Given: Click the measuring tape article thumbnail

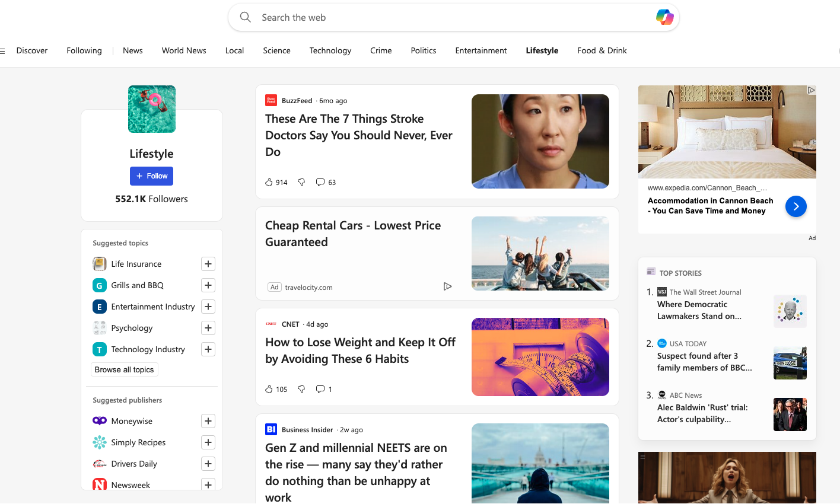Looking at the screenshot, I should [x=540, y=357].
